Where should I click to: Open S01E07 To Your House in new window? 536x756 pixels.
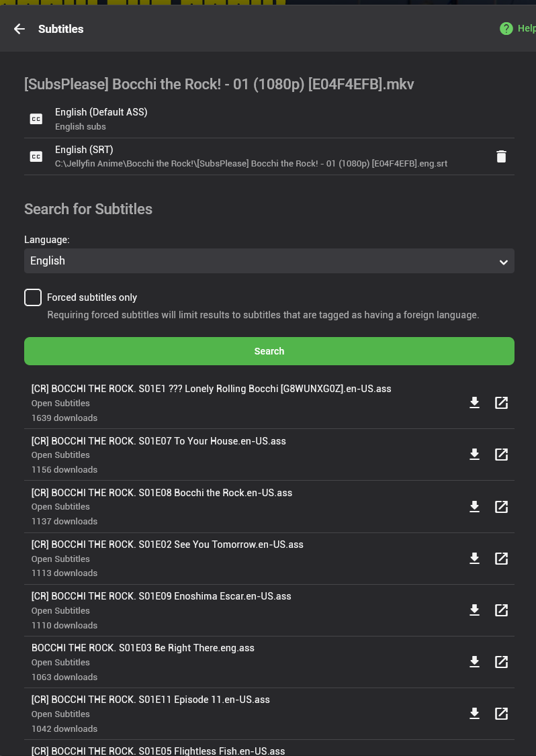pyautogui.click(x=501, y=455)
